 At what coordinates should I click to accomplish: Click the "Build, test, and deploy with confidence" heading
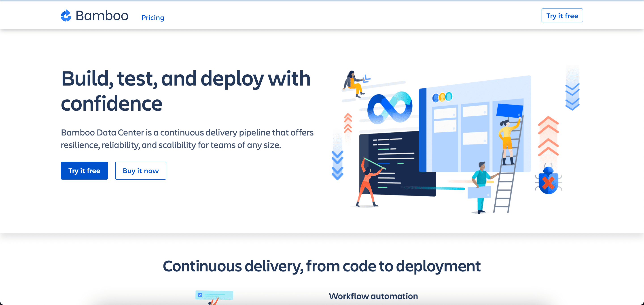pos(186,91)
